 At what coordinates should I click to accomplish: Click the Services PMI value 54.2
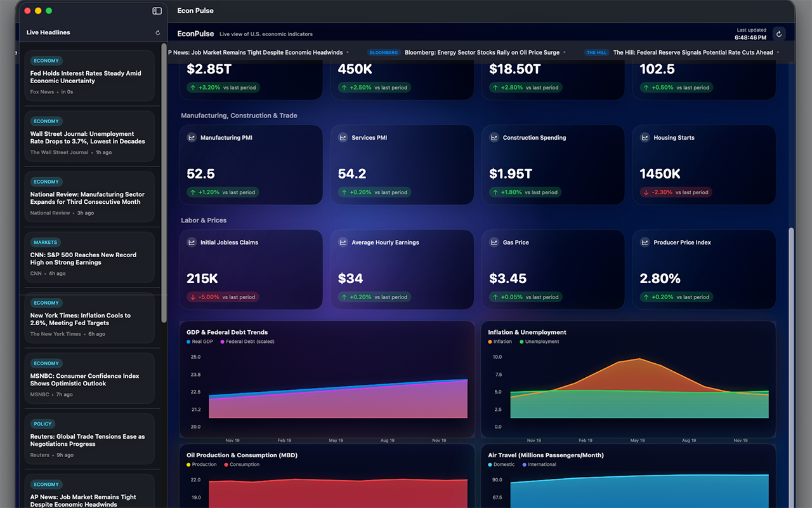tap(352, 174)
